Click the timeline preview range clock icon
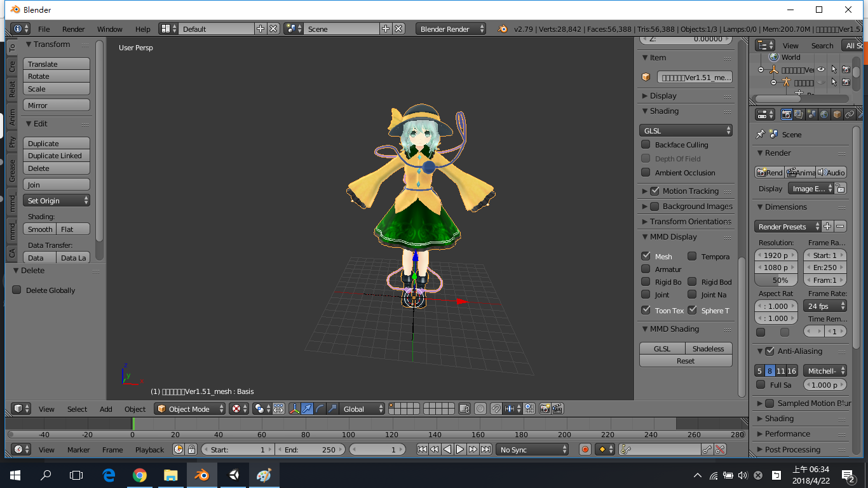Viewport: 868px width, 488px height. (x=179, y=449)
